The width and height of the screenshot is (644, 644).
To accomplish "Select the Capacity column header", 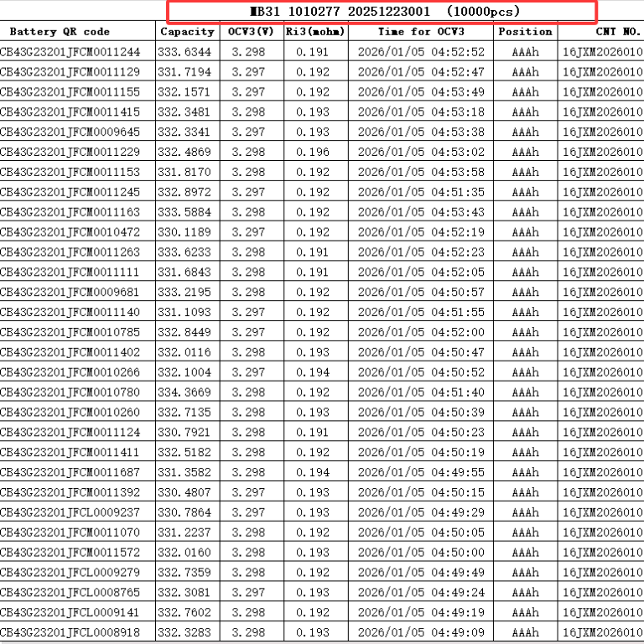I will click(188, 32).
